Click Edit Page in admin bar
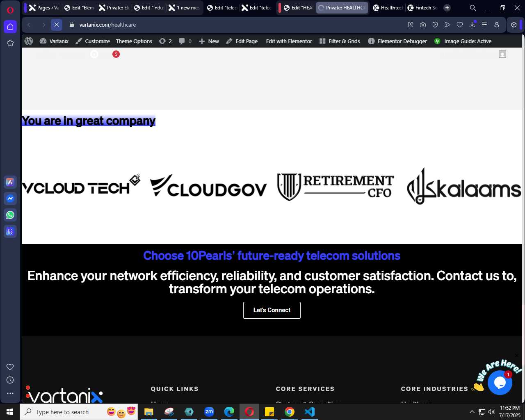 (242, 41)
